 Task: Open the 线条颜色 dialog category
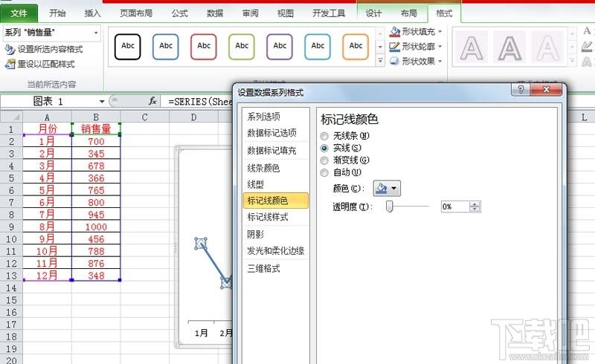[276, 168]
